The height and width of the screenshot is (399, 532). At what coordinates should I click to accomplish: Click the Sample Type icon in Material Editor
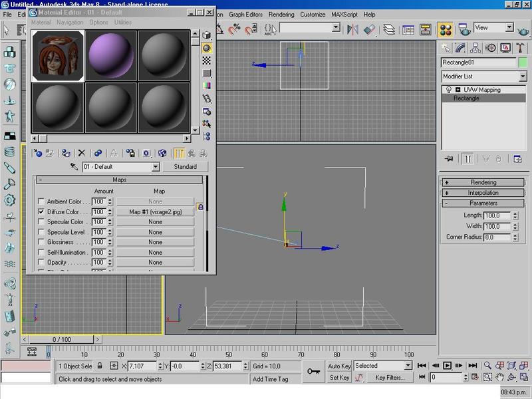point(206,35)
